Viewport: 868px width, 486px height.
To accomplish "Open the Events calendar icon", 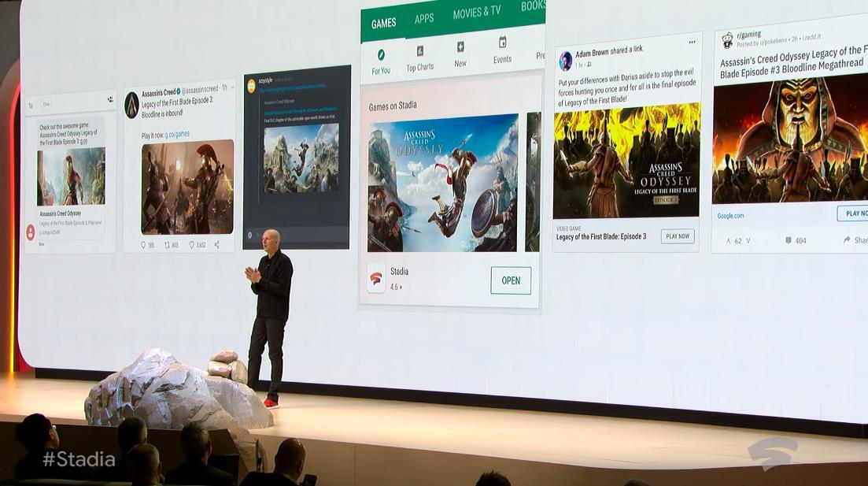I will pyautogui.click(x=502, y=43).
